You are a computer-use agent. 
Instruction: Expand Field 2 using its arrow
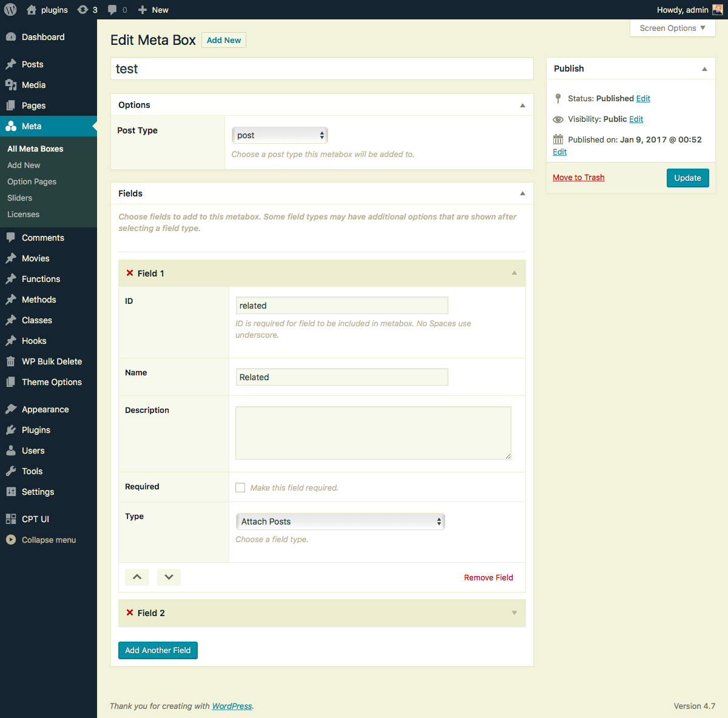(x=514, y=613)
